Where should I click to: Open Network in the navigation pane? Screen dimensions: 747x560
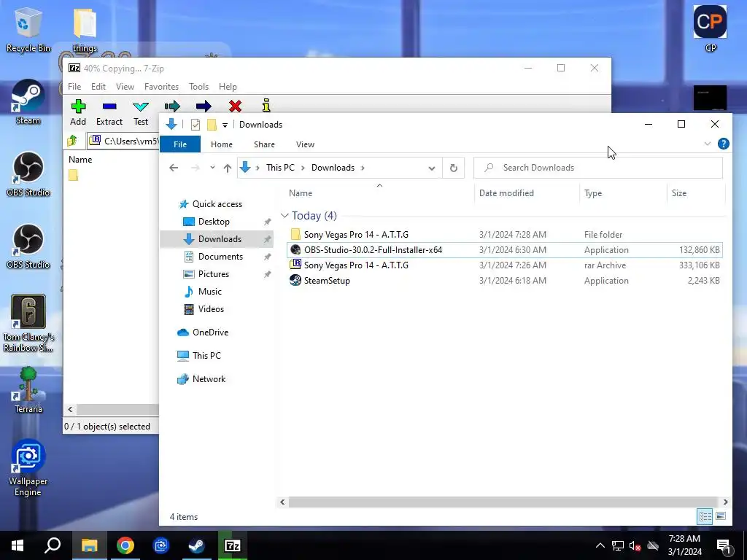209,379
